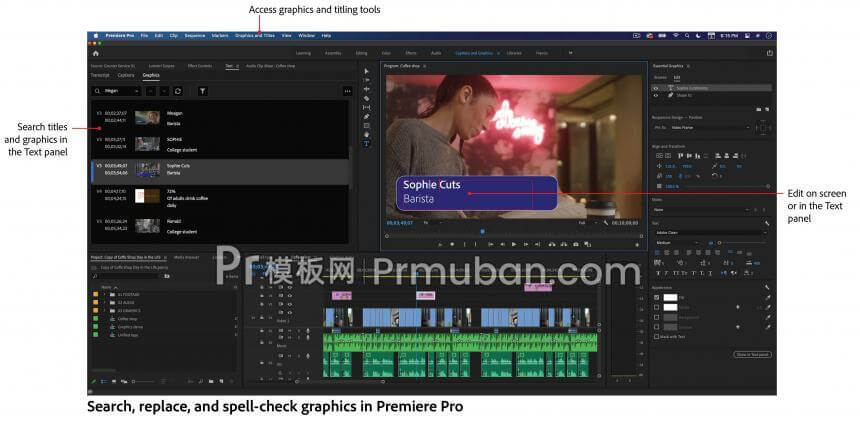
Task: Expand the 02 AUDIO bin
Action: point(105,303)
